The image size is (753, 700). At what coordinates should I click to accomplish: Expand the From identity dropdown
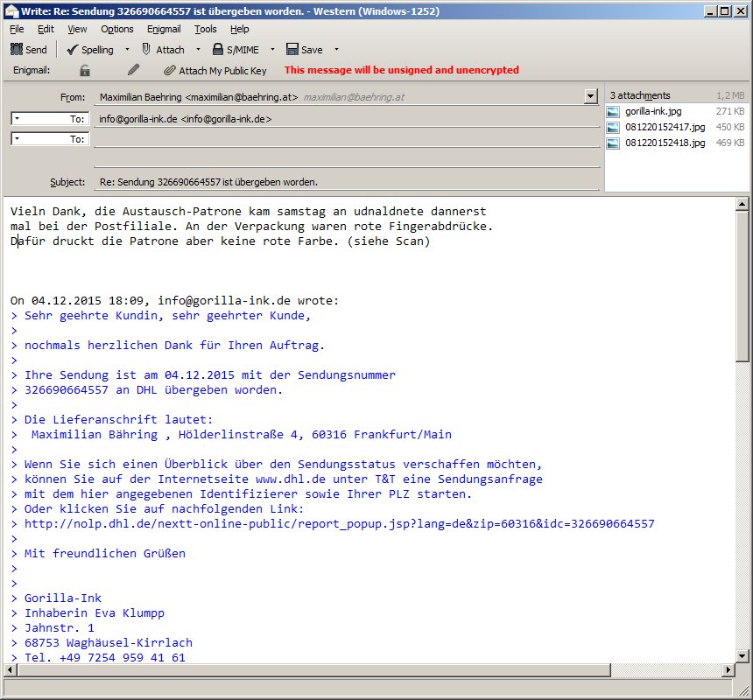pos(591,96)
